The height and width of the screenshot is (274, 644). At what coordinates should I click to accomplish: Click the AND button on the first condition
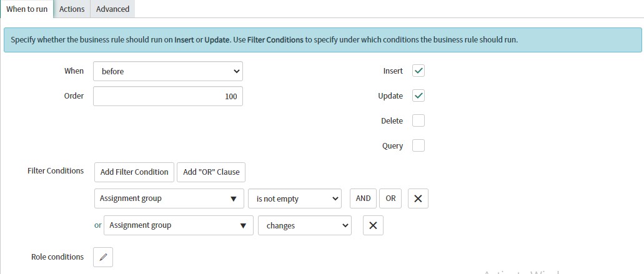tap(363, 198)
